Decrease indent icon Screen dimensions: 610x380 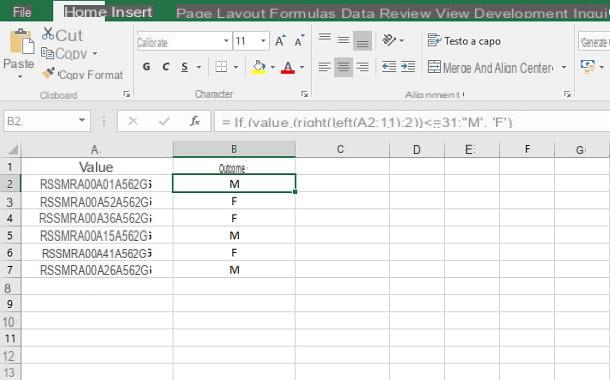click(x=389, y=67)
